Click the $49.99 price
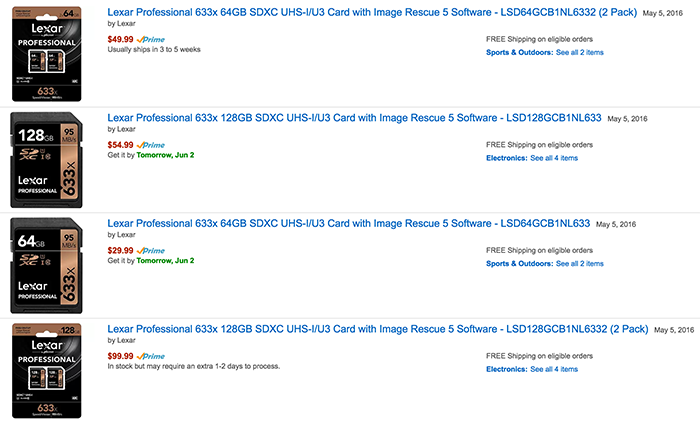The height and width of the screenshot is (426, 700). [121, 39]
